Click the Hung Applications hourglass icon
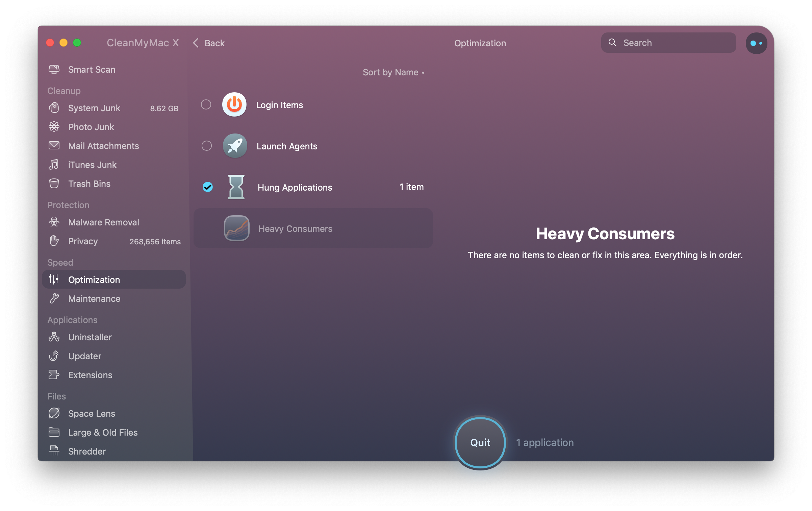Viewport: 812px width, 511px height. coord(236,187)
